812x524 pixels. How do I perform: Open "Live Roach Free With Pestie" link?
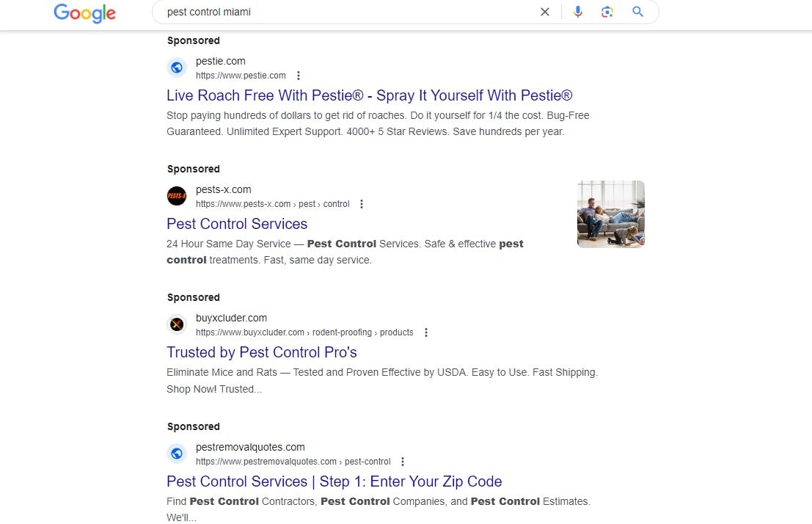click(x=369, y=95)
